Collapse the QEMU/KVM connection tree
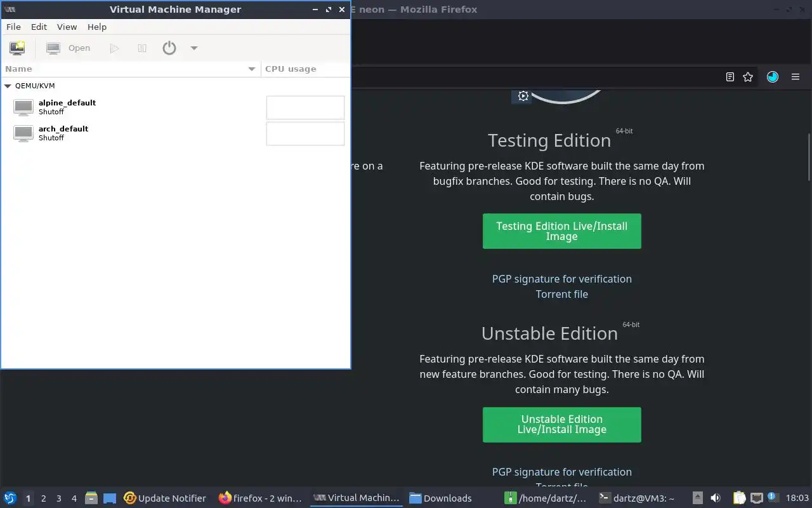This screenshot has width=812, height=508. coord(8,86)
